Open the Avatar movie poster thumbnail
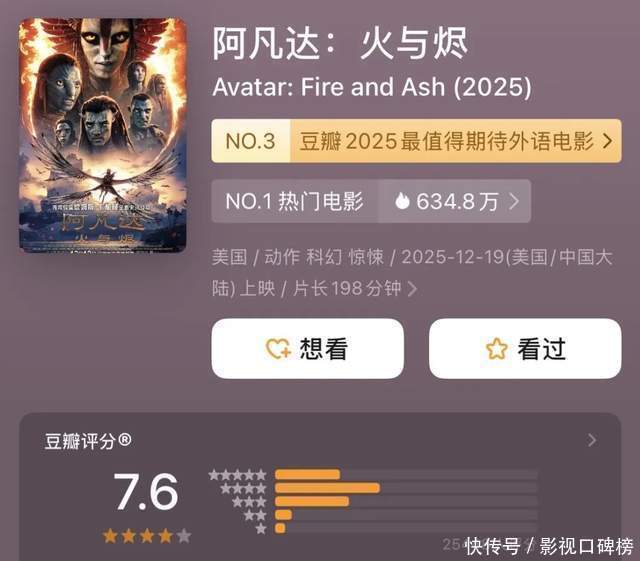 [x=103, y=135]
